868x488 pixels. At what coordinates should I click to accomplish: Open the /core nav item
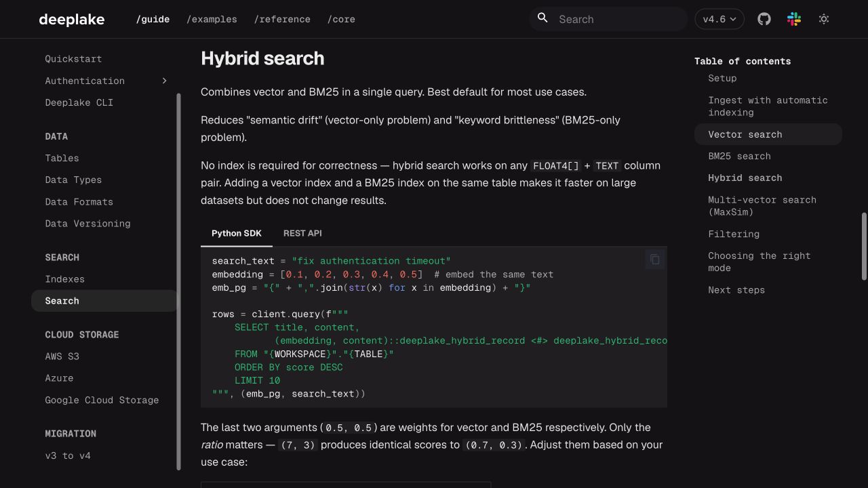341,19
